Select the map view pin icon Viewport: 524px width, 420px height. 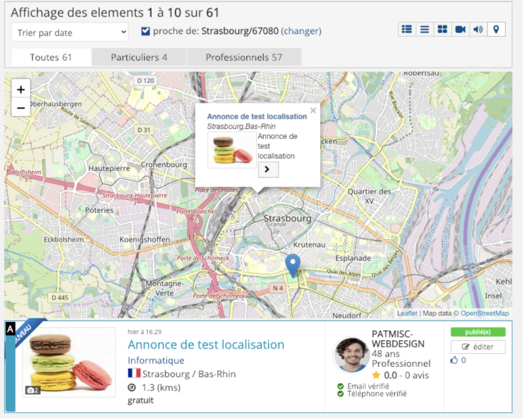[496, 29]
